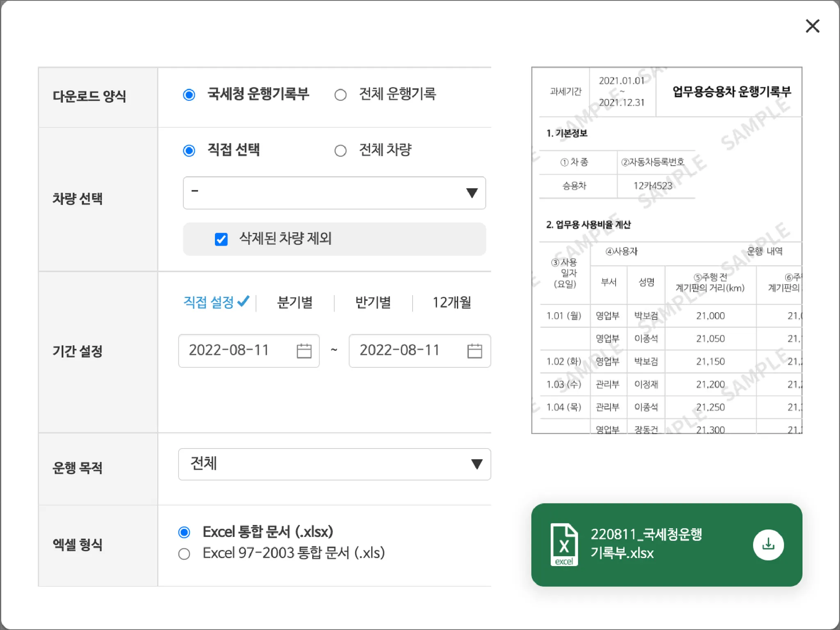
Task: Click the Excel file icon
Action: click(564, 545)
